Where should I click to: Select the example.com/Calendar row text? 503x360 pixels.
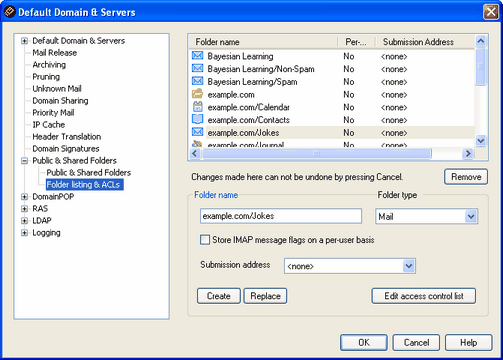point(249,107)
